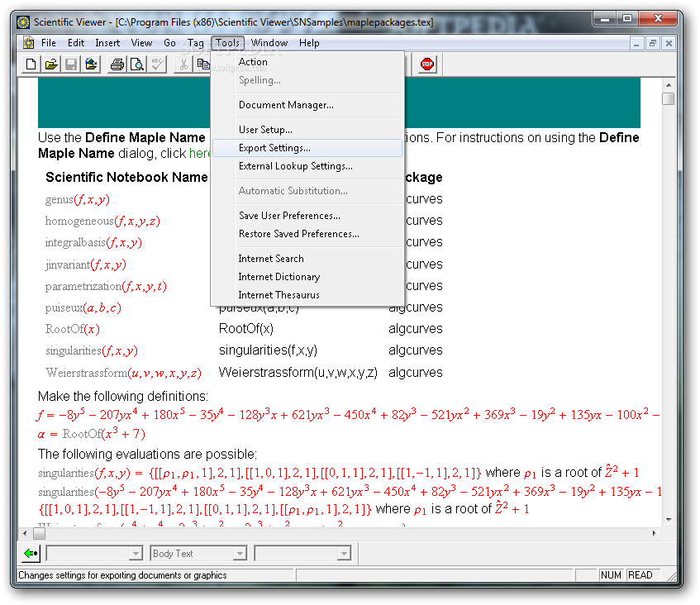
Task: Minimize the inner document window
Action: (x=636, y=43)
